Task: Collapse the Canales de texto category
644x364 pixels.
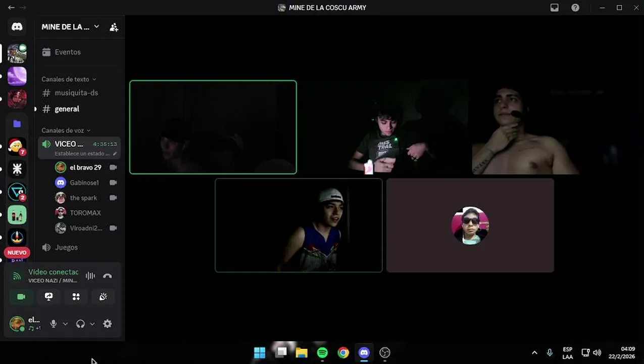Action: pos(69,79)
